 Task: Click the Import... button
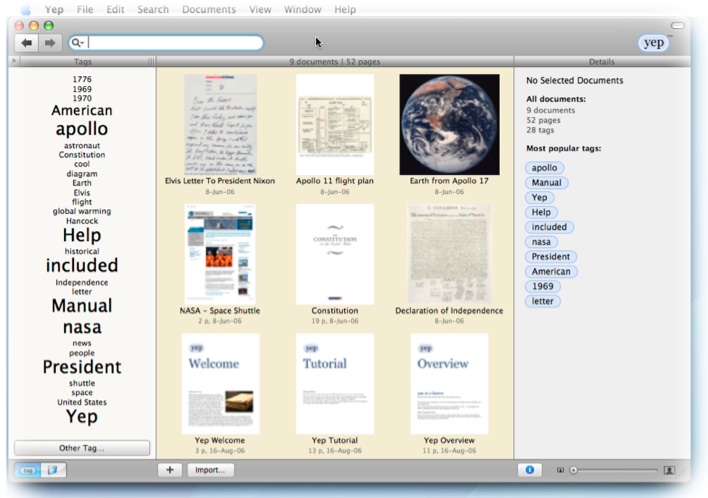[x=210, y=470]
